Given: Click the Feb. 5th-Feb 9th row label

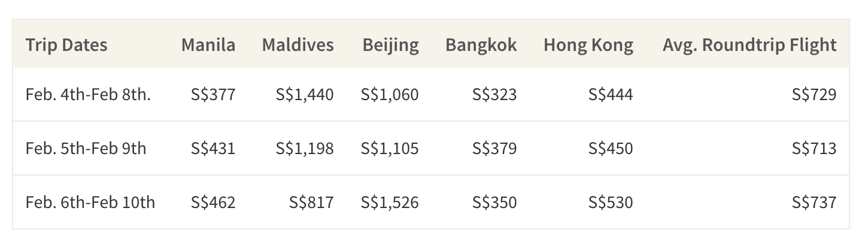Looking at the screenshot, I should click(x=86, y=148).
